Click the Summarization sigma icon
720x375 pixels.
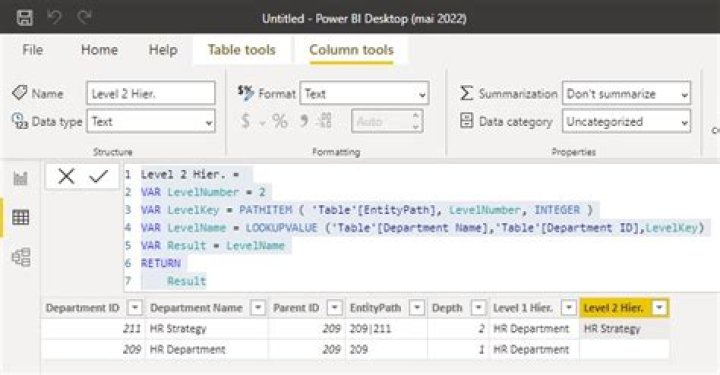[x=466, y=93]
